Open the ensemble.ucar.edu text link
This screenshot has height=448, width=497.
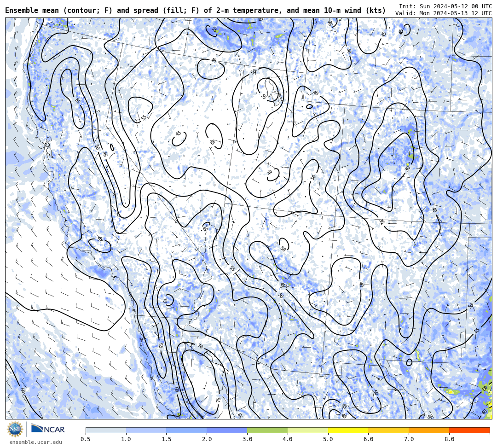click(x=36, y=442)
